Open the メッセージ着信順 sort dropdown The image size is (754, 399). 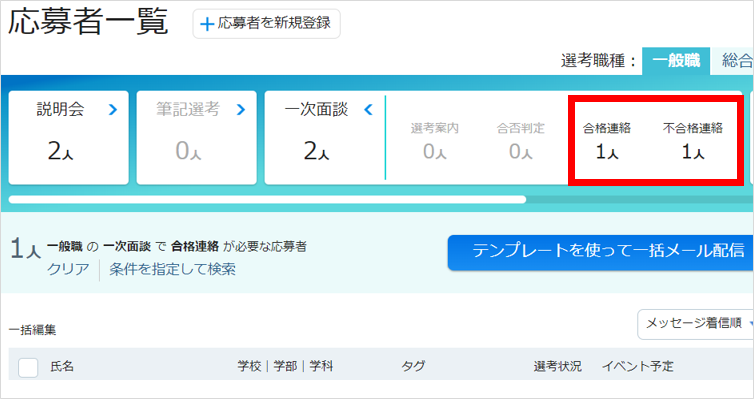click(x=695, y=324)
